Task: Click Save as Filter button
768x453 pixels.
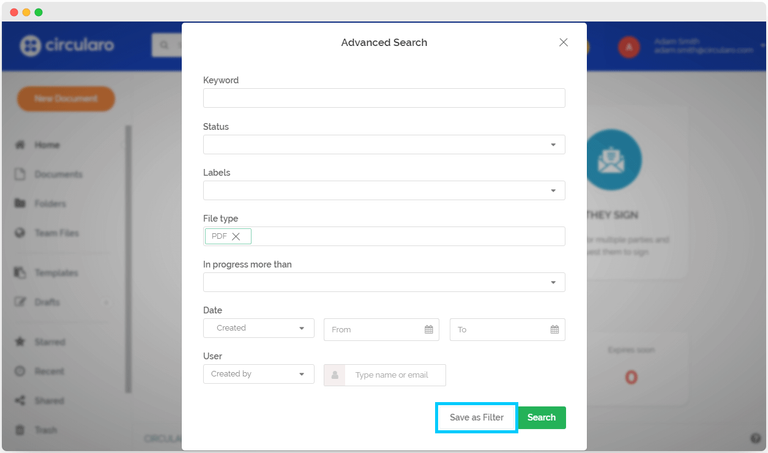Action: point(476,417)
